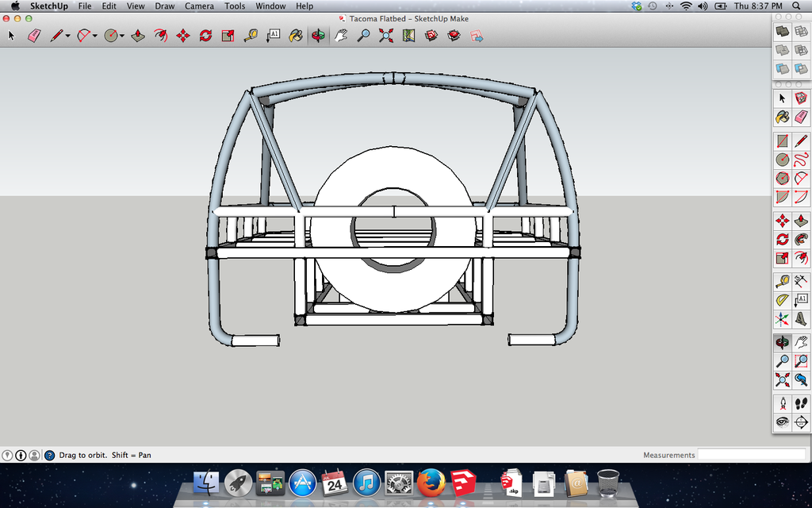Expand the Circle shape tool dropdown arrow
This screenshot has height=508, width=812.
pos(121,37)
